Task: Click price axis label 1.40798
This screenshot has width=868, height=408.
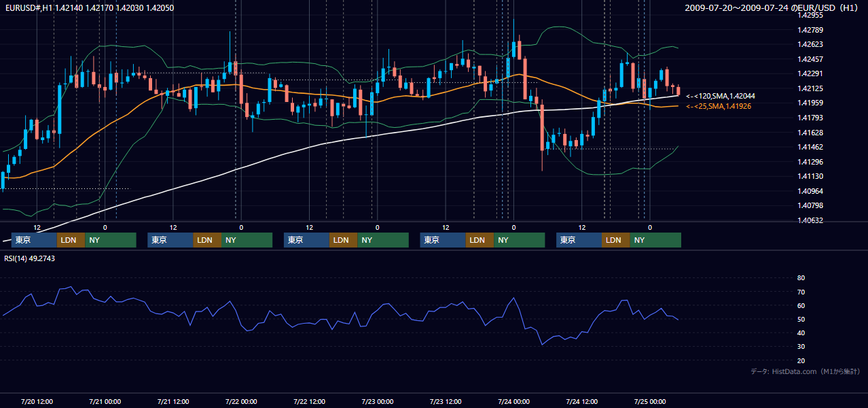Action: (x=810, y=205)
